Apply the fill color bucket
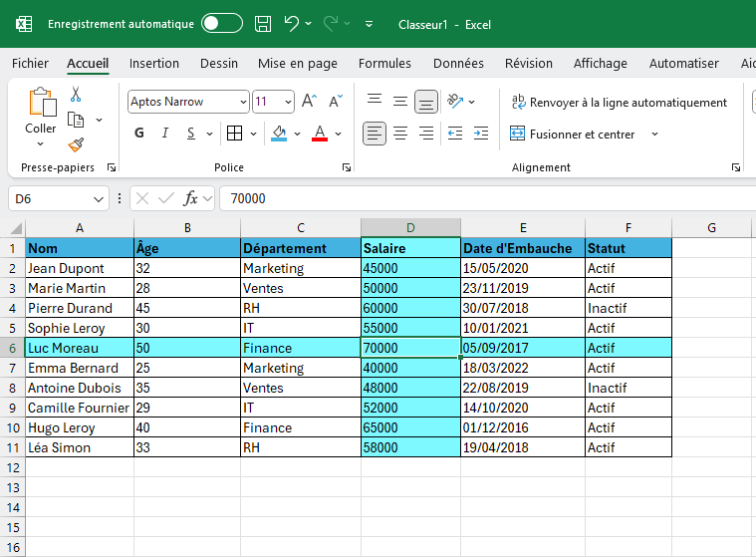The height and width of the screenshot is (557, 756). coord(279,134)
